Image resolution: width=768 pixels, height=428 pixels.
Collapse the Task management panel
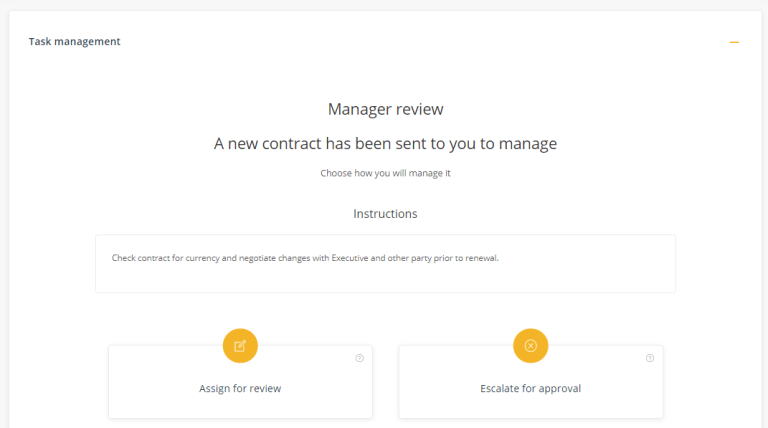coord(734,42)
